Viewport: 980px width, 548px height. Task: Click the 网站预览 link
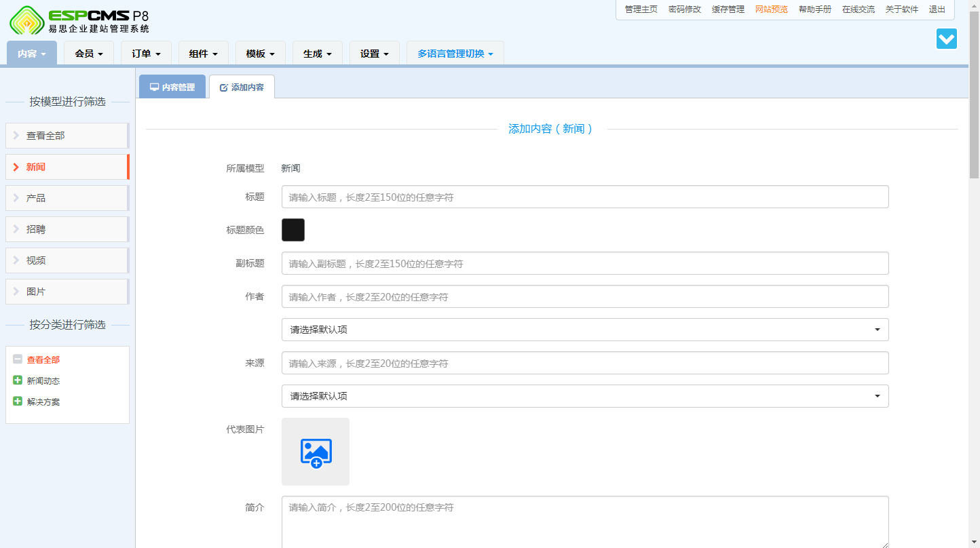772,9
